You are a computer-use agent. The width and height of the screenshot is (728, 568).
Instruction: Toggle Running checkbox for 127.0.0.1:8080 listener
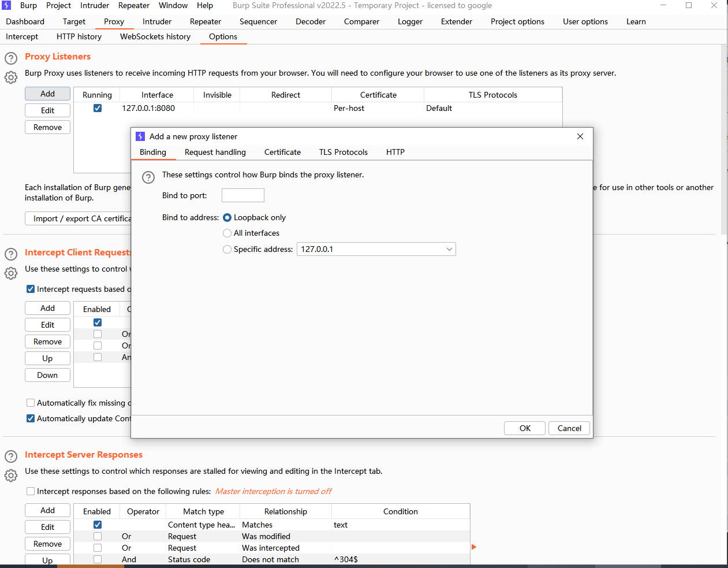click(x=98, y=108)
